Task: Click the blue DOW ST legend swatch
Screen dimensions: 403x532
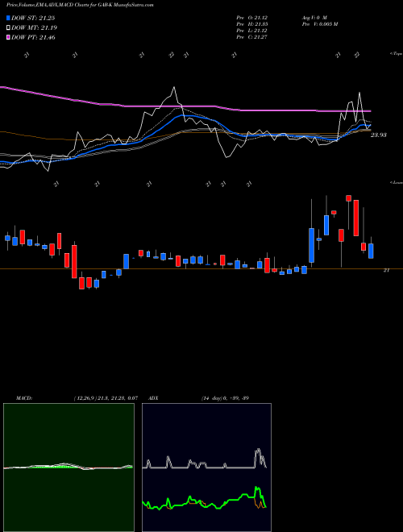Action: 9,18
